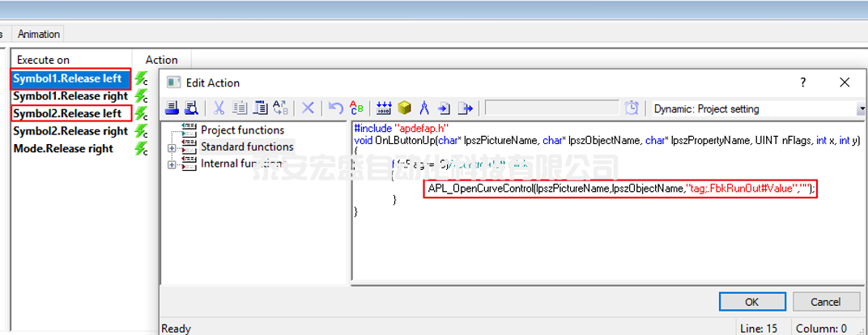
Task: Click the question mark Help button
Action: coord(803,83)
